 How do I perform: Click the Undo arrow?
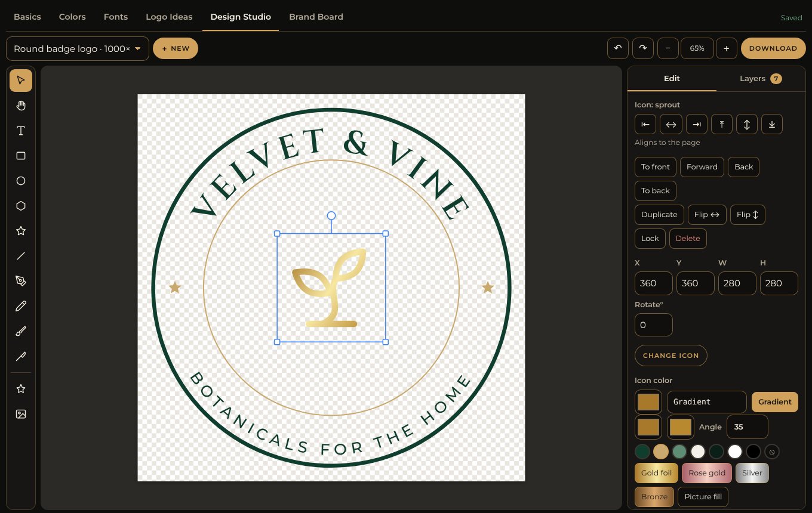point(617,48)
